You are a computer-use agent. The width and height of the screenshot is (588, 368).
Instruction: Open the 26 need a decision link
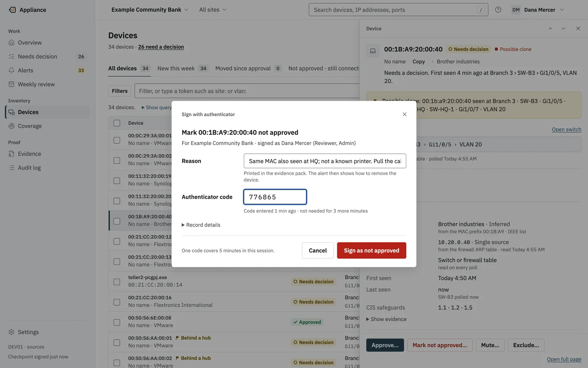point(161,47)
